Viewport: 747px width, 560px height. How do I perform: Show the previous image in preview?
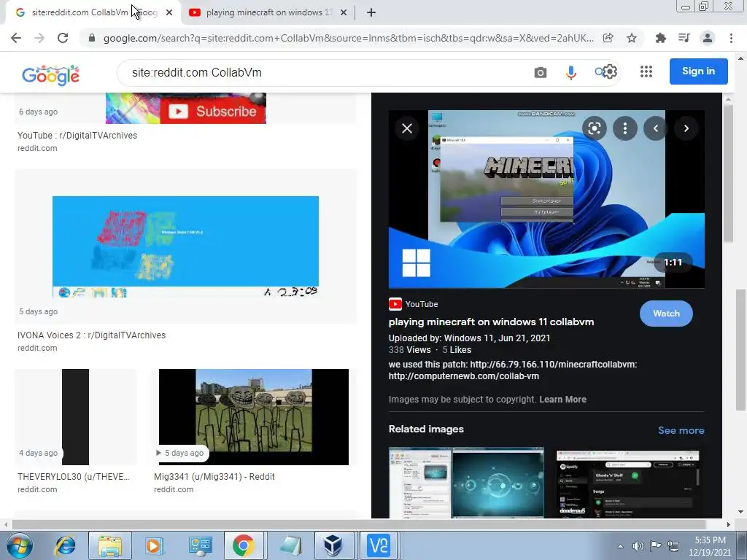(x=656, y=128)
